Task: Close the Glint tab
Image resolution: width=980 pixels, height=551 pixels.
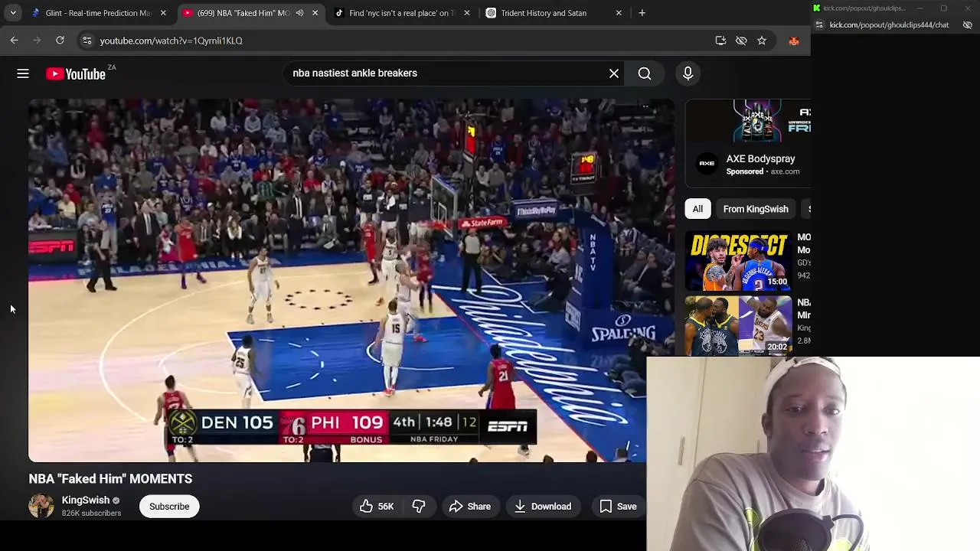Action: (x=163, y=13)
